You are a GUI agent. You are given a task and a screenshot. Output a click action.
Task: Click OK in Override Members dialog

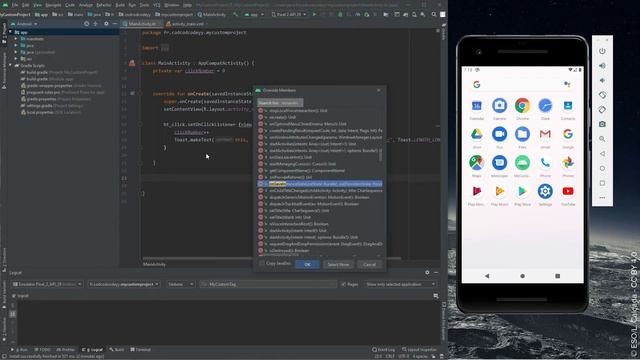[307, 264]
